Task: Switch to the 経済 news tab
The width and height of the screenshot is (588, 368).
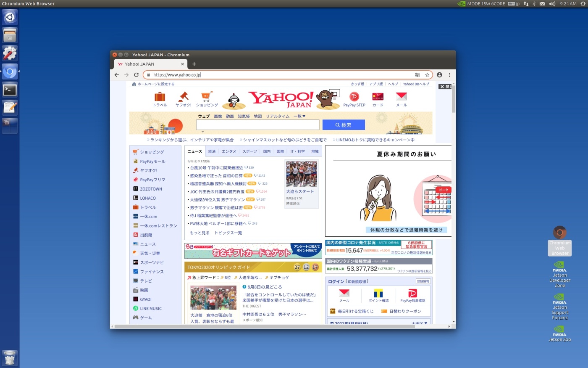Action: [212, 151]
